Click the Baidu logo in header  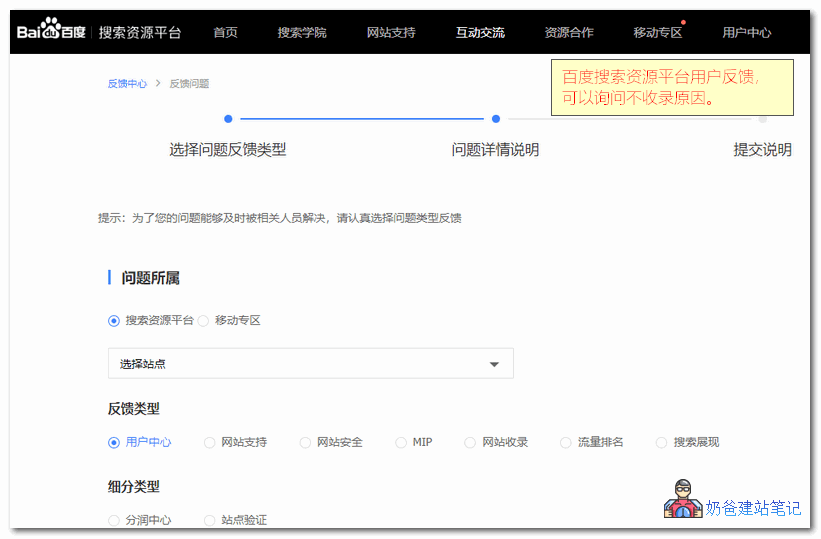(51, 29)
